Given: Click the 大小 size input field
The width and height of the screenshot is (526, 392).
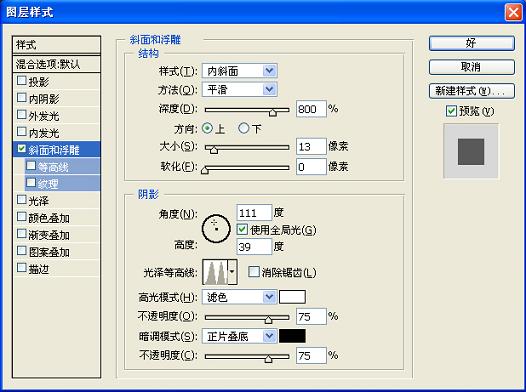Looking at the screenshot, I should click(x=311, y=147).
